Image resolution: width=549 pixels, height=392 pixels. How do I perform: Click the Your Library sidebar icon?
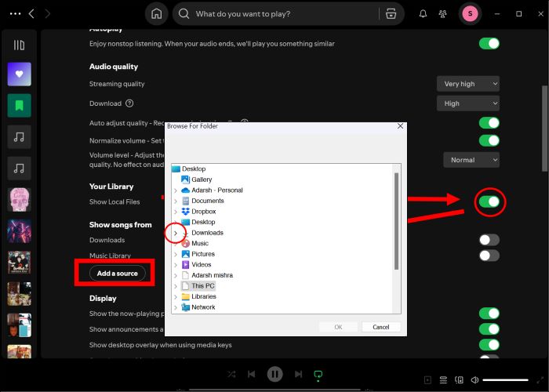tap(19, 45)
